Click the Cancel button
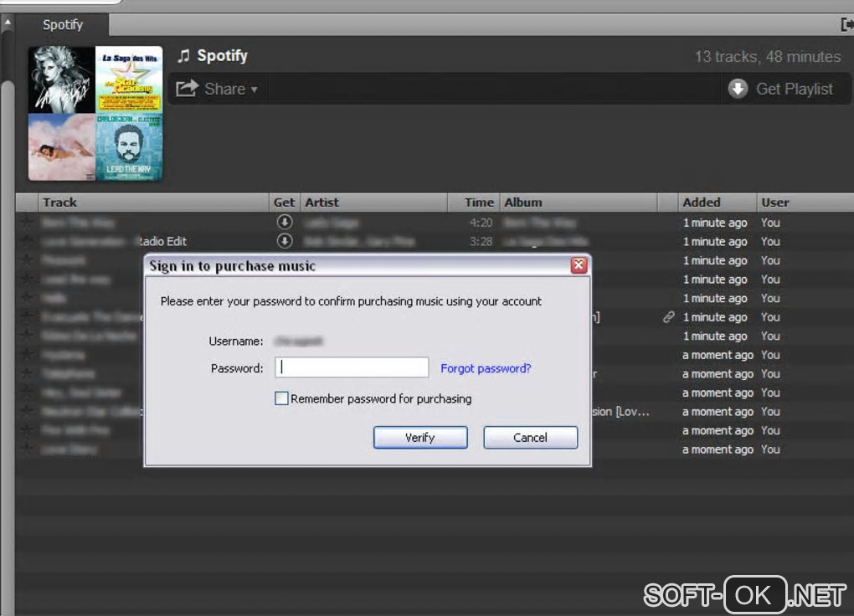854x616 pixels. click(x=531, y=438)
